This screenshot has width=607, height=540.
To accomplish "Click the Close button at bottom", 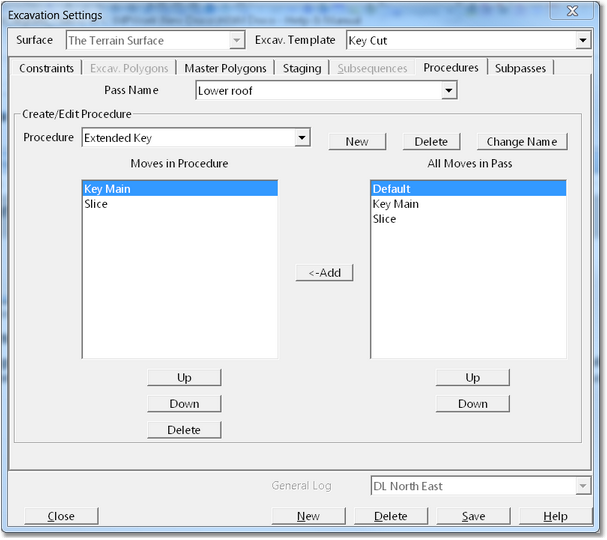I will pos(61,516).
